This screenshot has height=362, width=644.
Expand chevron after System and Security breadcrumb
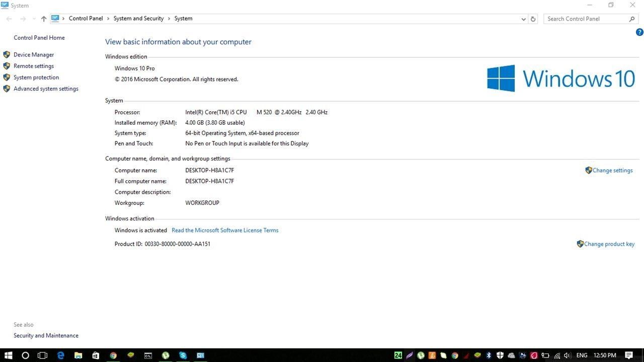pyautogui.click(x=169, y=19)
